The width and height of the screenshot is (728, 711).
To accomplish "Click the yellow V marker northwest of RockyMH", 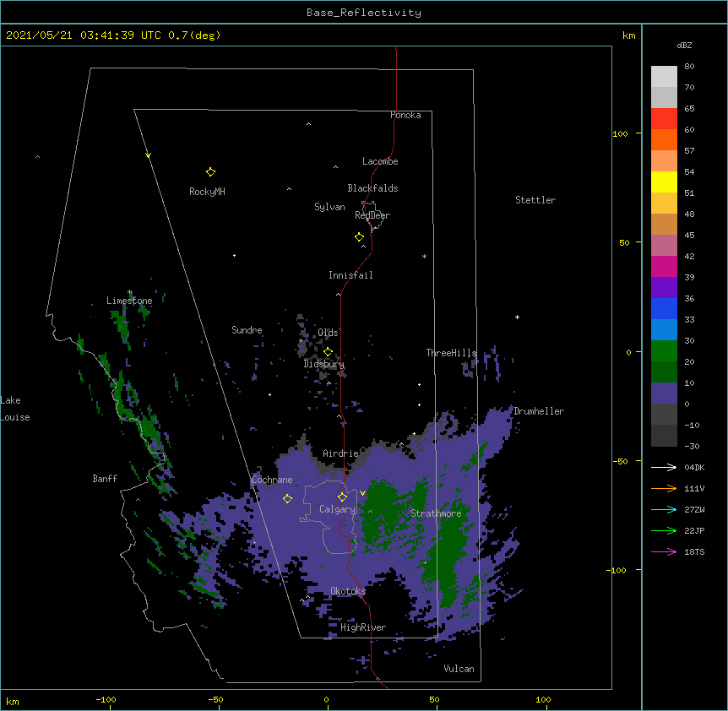I will click(x=148, y=155).
